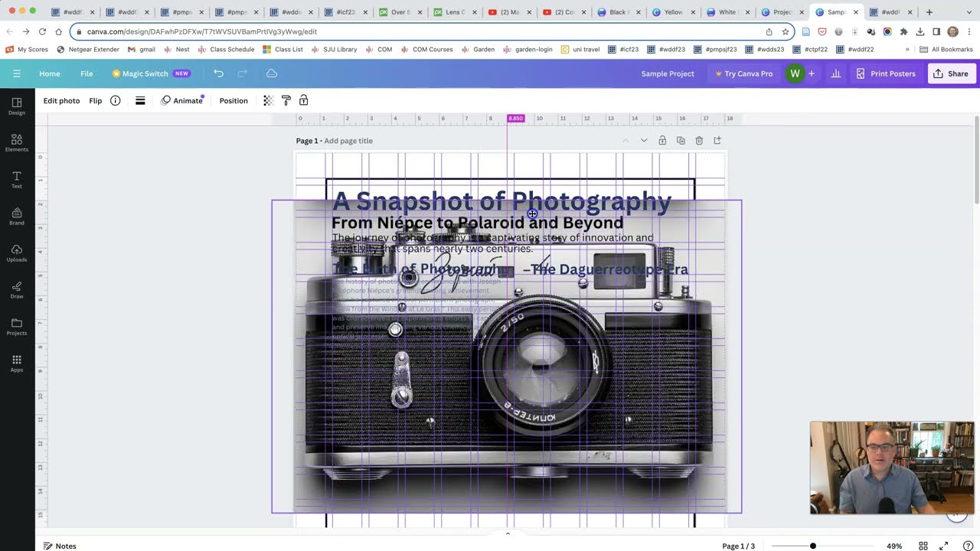980x551 pixels.
Task: Enter fullscreen present mode
Action: [x=946, y=546]
